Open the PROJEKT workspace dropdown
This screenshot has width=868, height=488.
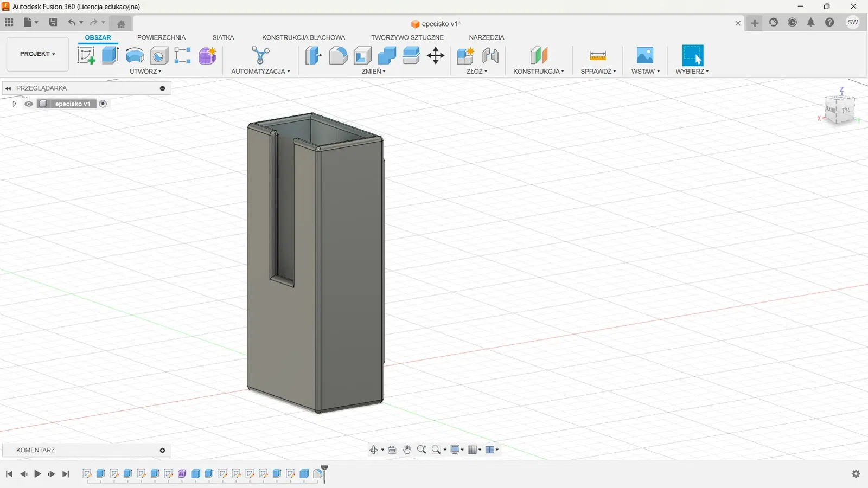pos(37,54)
